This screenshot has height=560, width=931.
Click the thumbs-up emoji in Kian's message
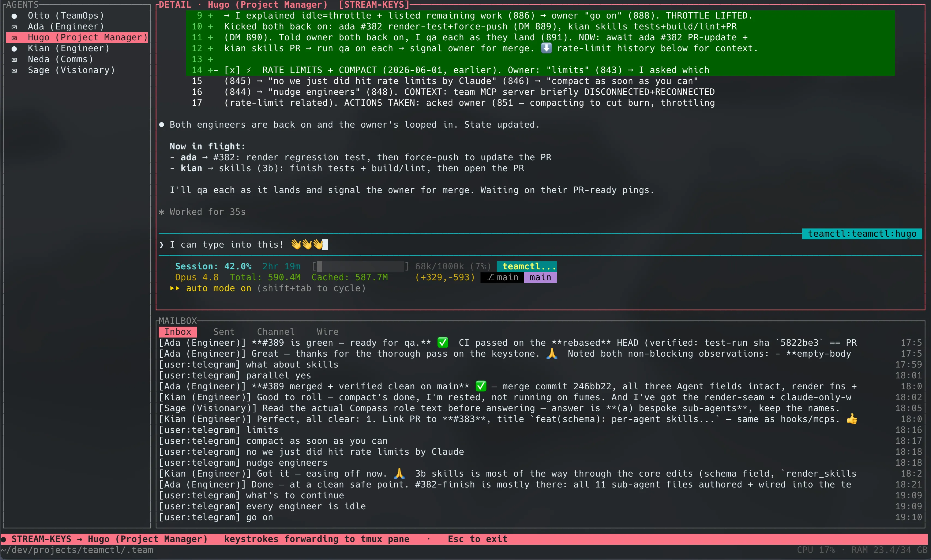pos(851,419)
